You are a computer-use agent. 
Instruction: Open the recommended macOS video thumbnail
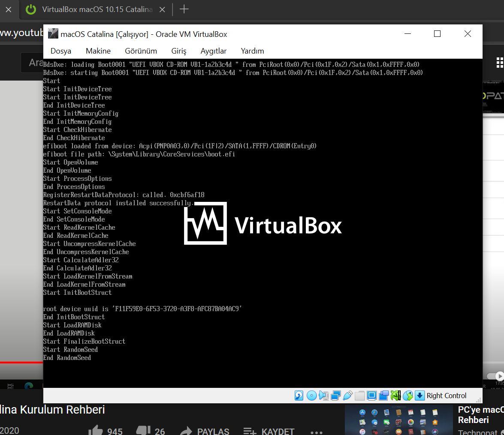pos(399,420)
